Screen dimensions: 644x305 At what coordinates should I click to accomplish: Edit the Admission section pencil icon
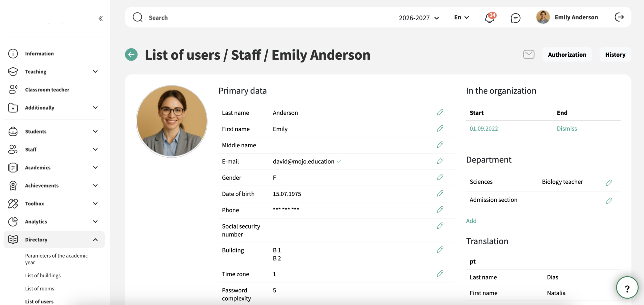tap(609, 201)
